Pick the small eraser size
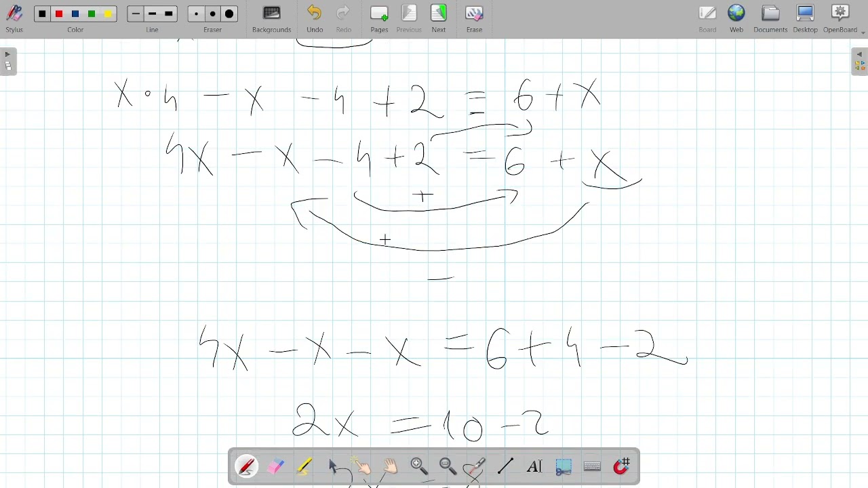Viewport: 868px width, 488px height. click(196, 14)
